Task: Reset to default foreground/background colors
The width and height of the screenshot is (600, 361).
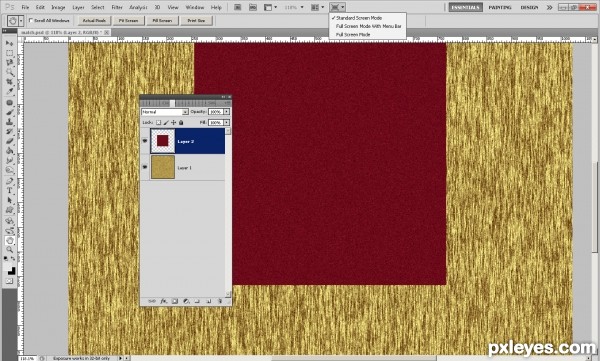Action: [x=6, y=259]
